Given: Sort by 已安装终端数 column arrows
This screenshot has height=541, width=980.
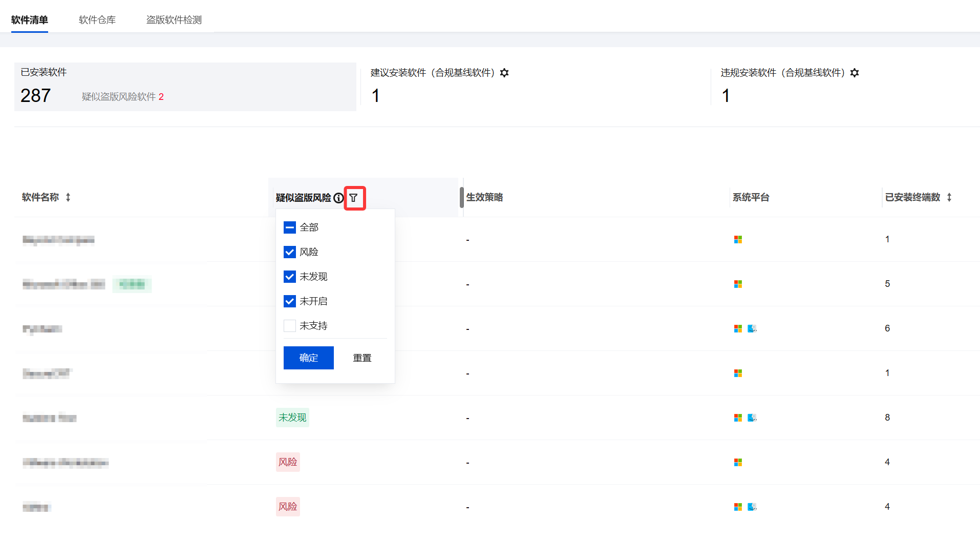Looking at the screenshot, I should point(949,197).
